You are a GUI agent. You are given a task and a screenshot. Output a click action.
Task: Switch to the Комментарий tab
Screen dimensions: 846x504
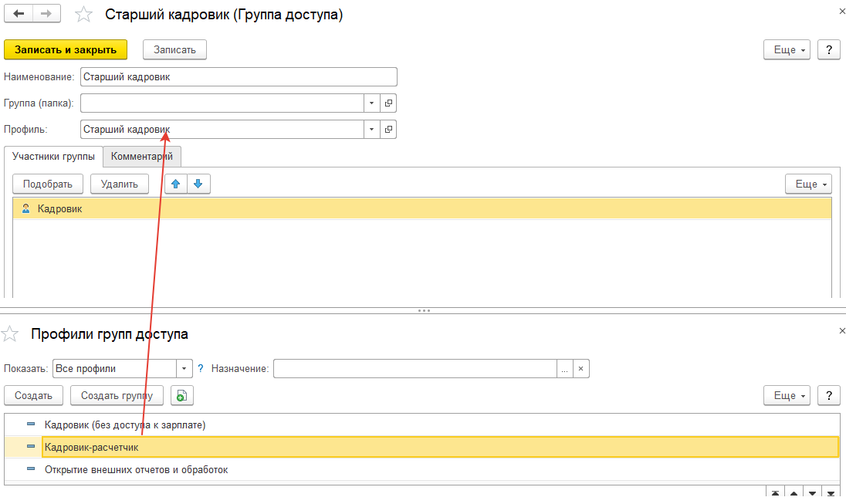click(x=142, y=156)
